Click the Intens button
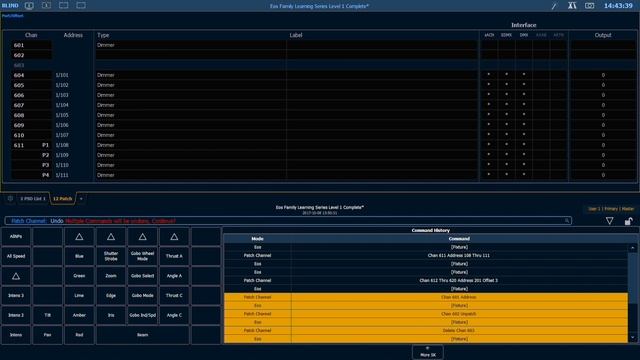Screen dimensions: 640x360 tap(16, 335)
